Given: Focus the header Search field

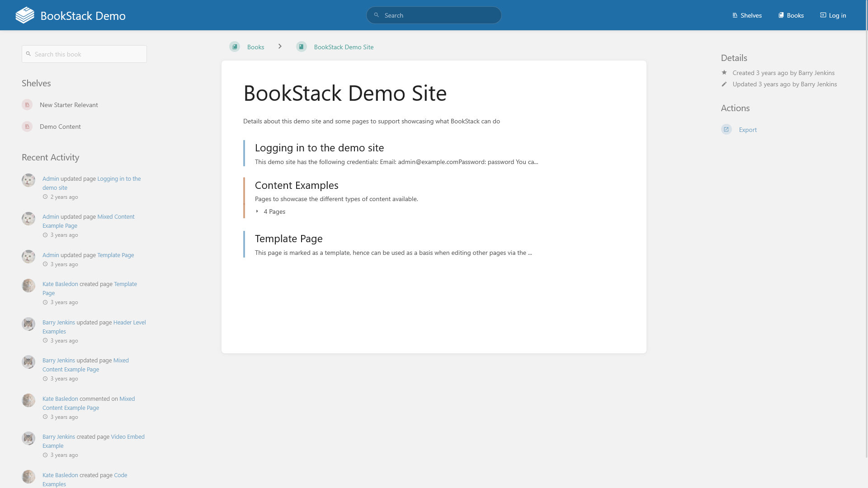Looking at the screenshot, I should pyautogui.click(x=434, y=15).
